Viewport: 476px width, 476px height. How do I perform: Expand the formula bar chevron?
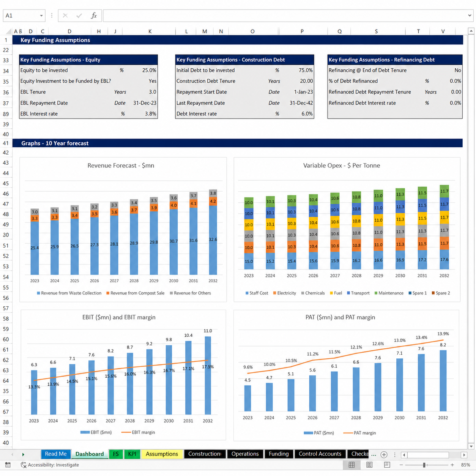tap(470, 16)
